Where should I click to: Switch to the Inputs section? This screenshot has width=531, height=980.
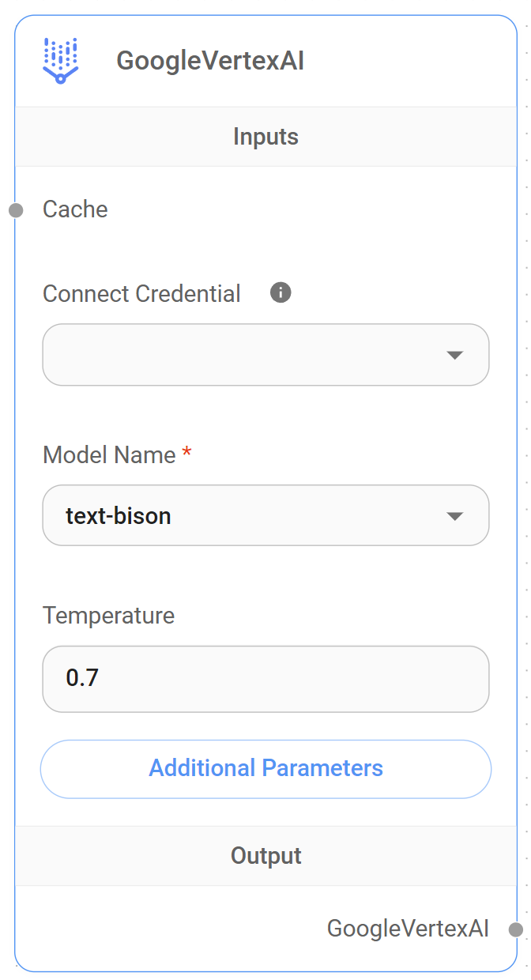click(x=265, y=136)
